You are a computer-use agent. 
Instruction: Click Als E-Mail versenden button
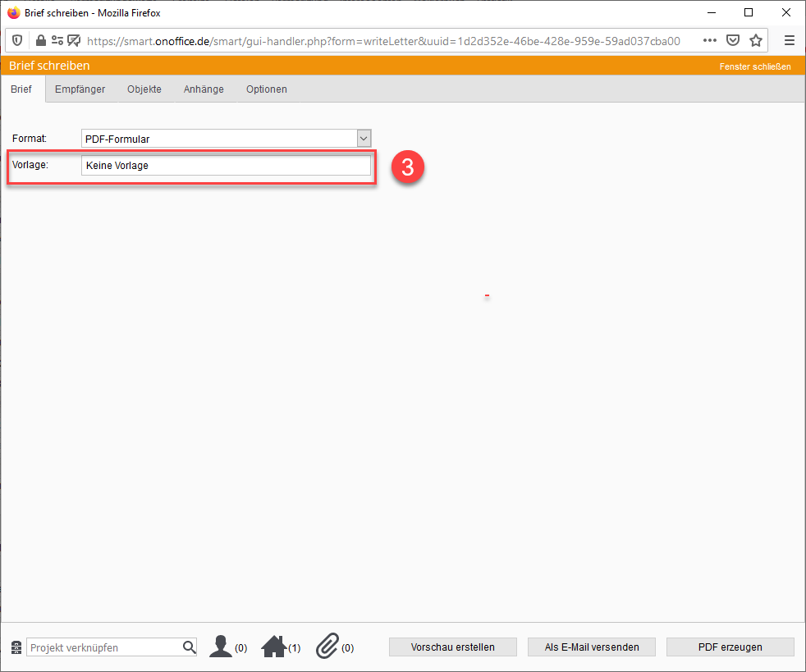(x=592, y=647)
